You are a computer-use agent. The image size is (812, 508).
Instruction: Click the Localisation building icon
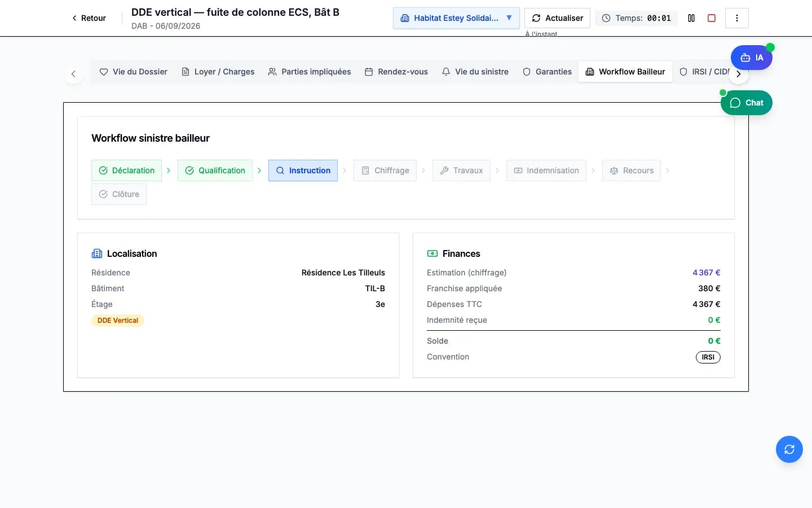[97, 253]
